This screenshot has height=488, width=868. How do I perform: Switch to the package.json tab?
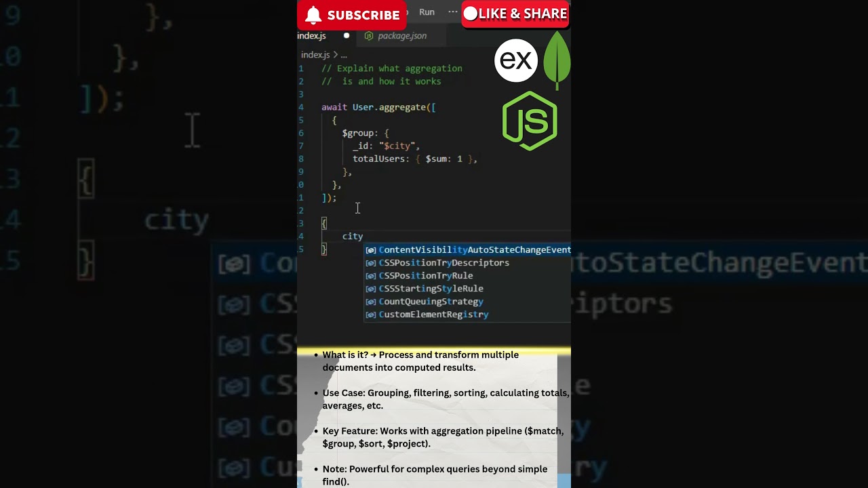pos(402,36)
